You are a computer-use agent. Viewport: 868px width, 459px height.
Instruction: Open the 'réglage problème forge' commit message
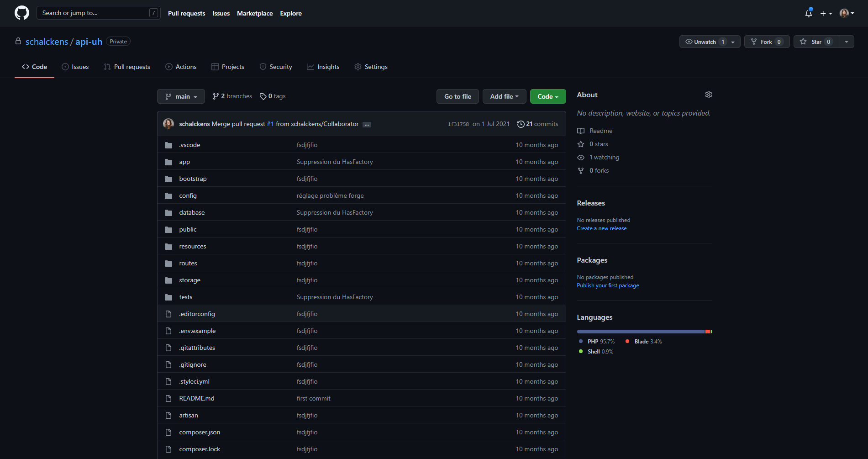(x=330, y=195)
